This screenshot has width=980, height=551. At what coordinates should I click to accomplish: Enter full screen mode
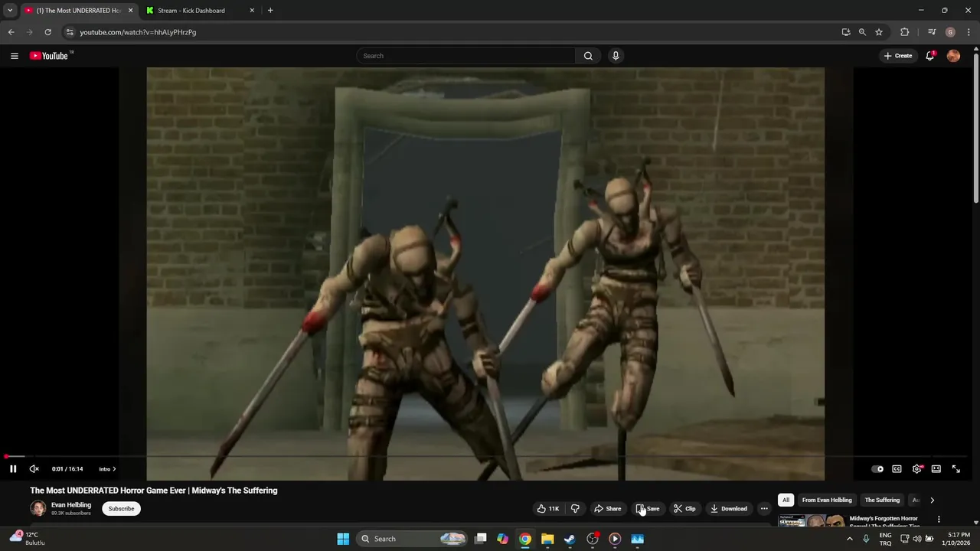point(955,469)
